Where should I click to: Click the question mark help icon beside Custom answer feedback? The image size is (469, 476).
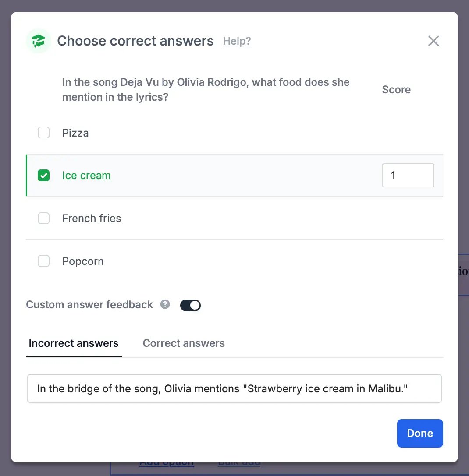pyautogui.click(x=165, y=304)
